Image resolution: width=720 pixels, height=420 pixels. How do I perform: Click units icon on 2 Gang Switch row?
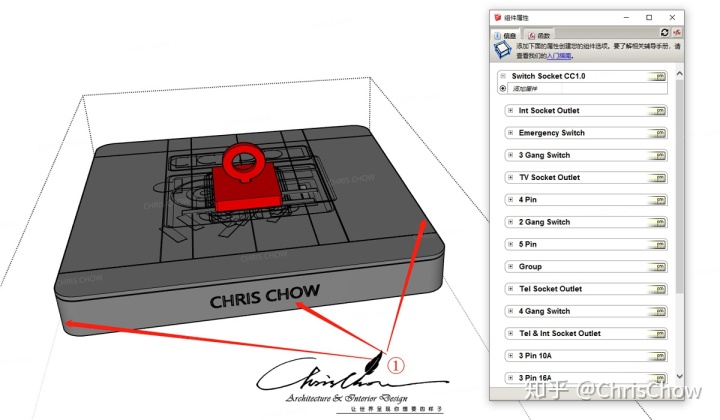[x=658, y=222]
